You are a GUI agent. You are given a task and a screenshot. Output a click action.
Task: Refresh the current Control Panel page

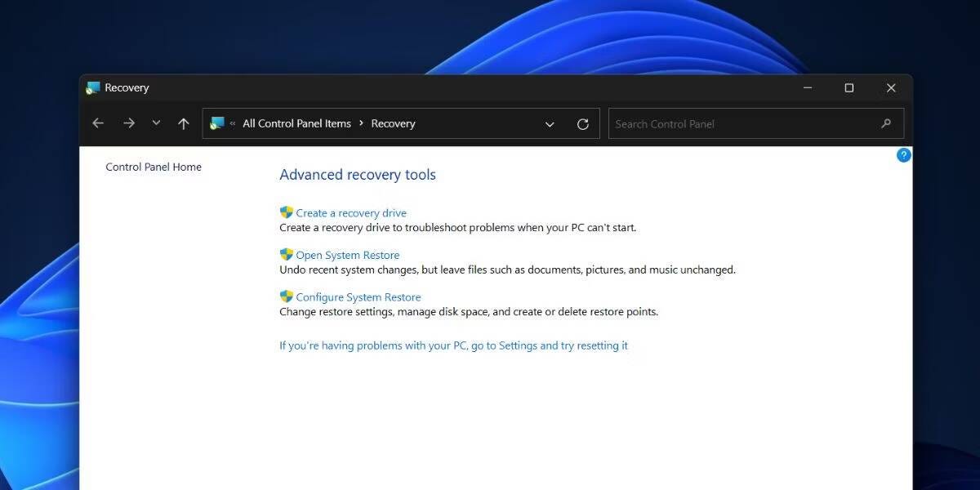(583, 123)
